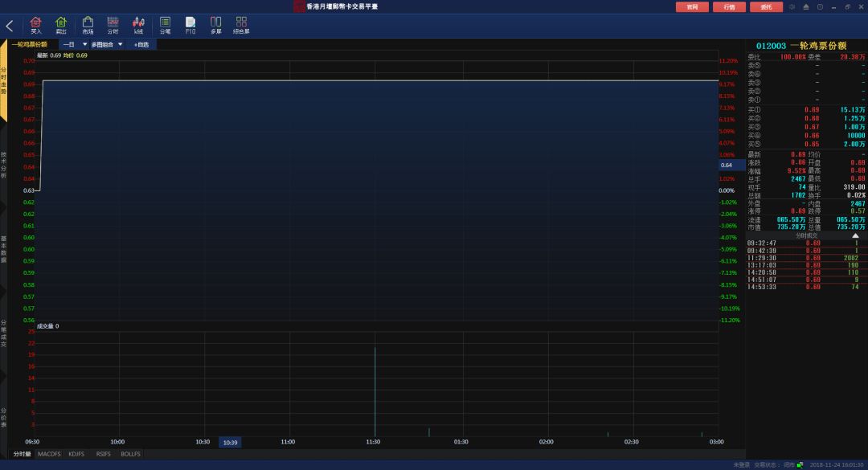Image resolution: width=868 pixels, height=470 pixels.
Task: Click the 卖① ask row
Action: pyautogui.click(x=806, y=100)
